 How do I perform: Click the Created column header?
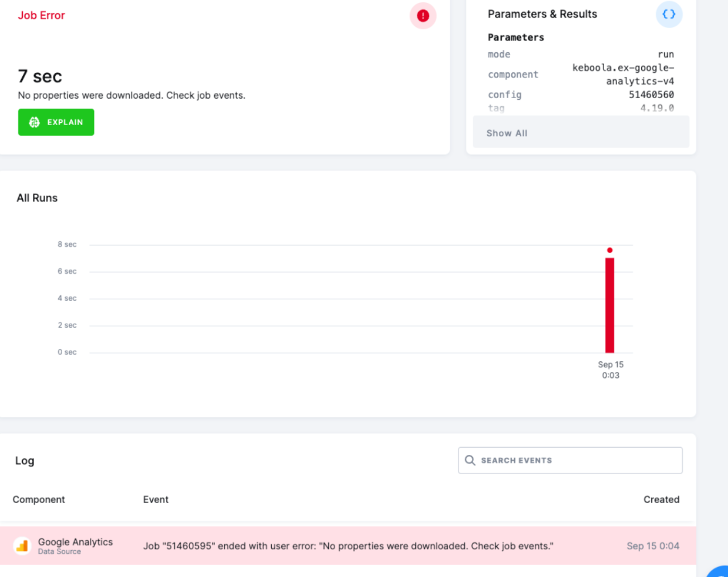(x=661, y=499)
